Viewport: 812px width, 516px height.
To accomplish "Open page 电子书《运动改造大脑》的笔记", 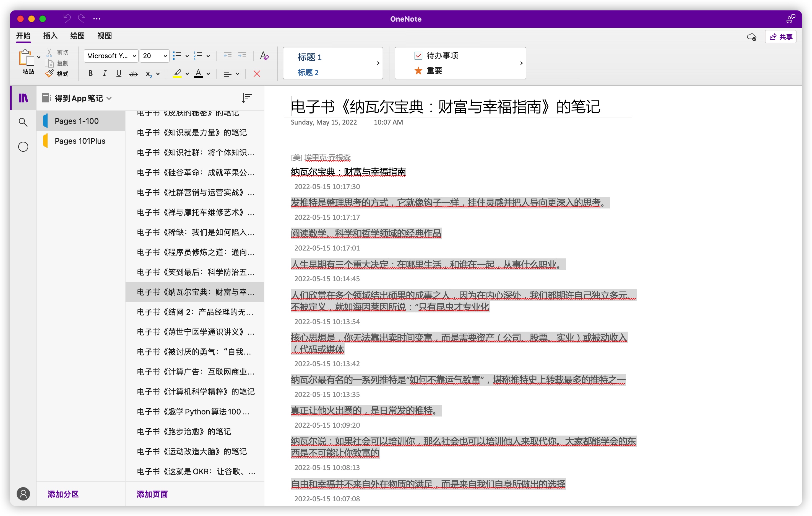I will pyautogui.click(x=195, y=451).
